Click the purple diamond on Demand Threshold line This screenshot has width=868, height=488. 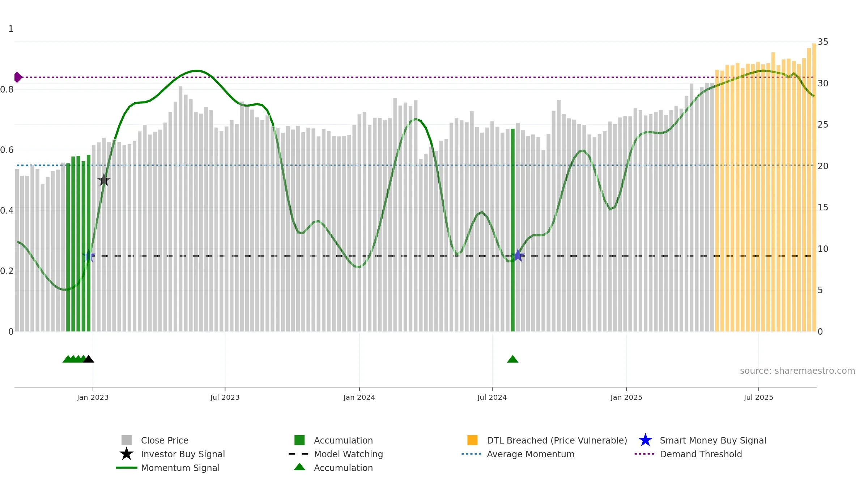(x=18, y=77)
